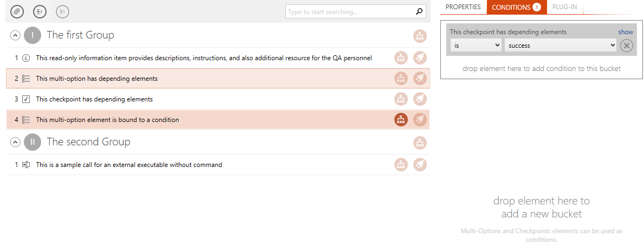The width and height of the screenshot is (644, 244).
Task: Open the 'success' value dropdown
Action: [x=561, y=45]
